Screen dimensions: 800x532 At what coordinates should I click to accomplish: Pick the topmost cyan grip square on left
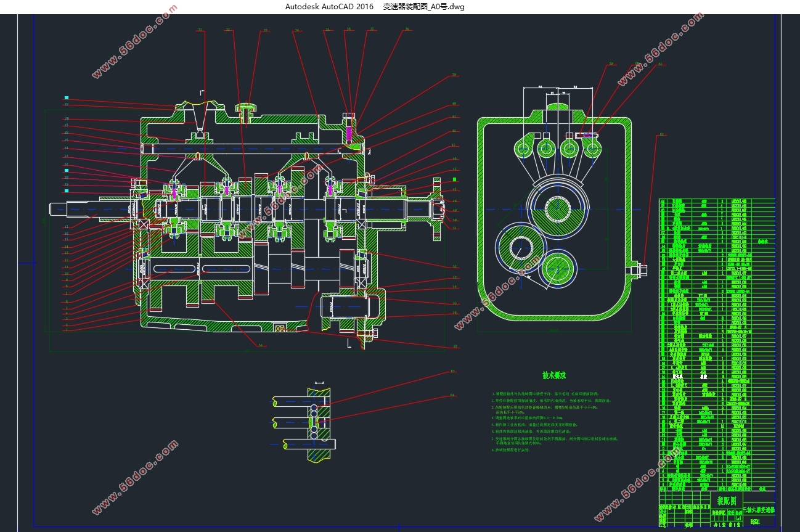point(67,98)
